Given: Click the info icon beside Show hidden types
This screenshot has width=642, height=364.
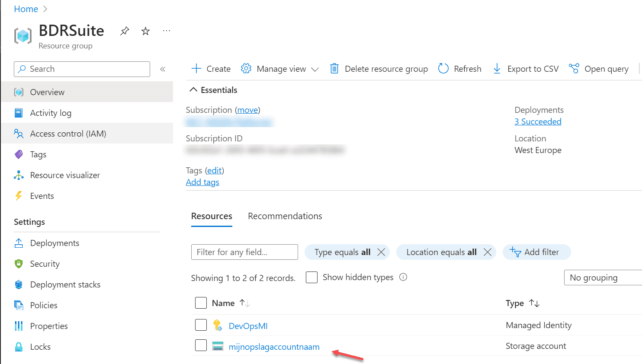Looking at the screenshot, I should [403, 277].
